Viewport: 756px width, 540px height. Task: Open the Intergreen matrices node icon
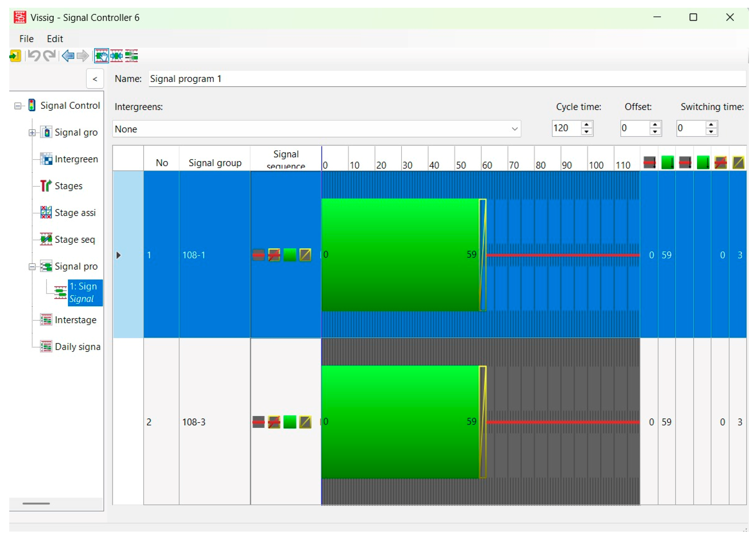coord(46,159)
